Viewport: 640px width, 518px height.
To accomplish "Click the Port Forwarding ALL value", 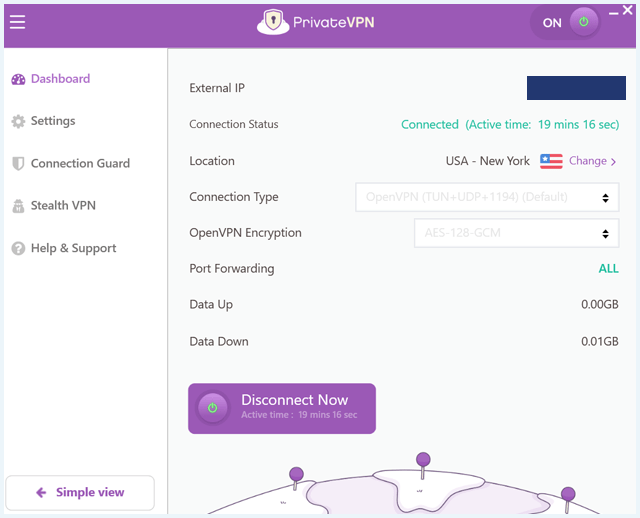I will 609,269.
